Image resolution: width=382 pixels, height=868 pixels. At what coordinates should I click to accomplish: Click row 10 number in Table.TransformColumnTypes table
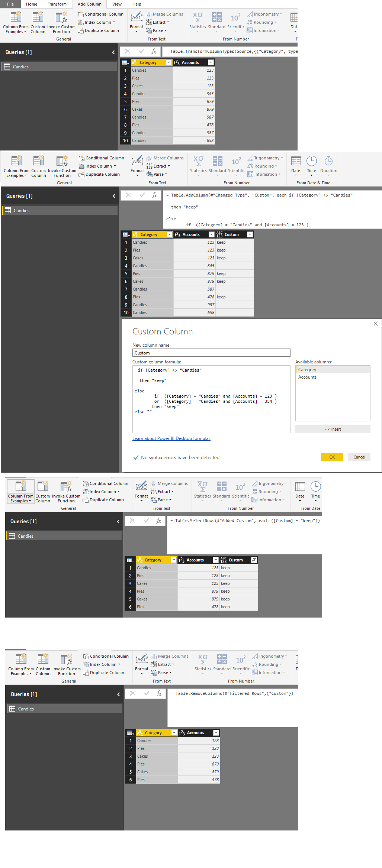click(x=125, y=140)
